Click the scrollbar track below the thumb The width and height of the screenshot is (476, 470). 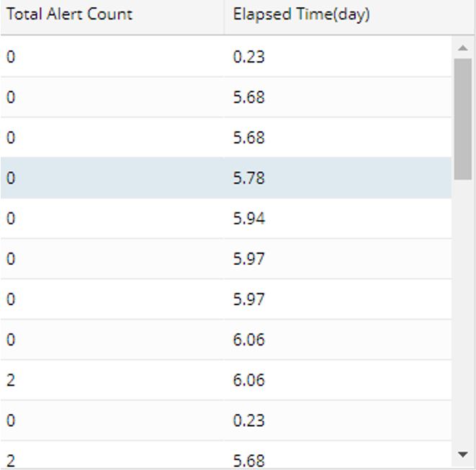[463, 309]
